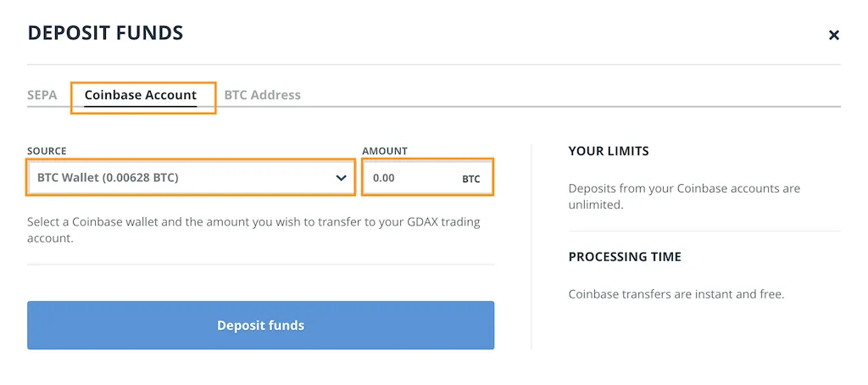Select the YOUR LIMITS heading
The height and width of the screenshot is (385, 868).
pos(609,151)
